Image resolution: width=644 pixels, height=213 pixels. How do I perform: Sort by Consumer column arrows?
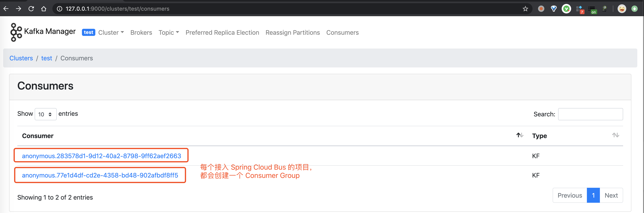[x=520, y=135]
